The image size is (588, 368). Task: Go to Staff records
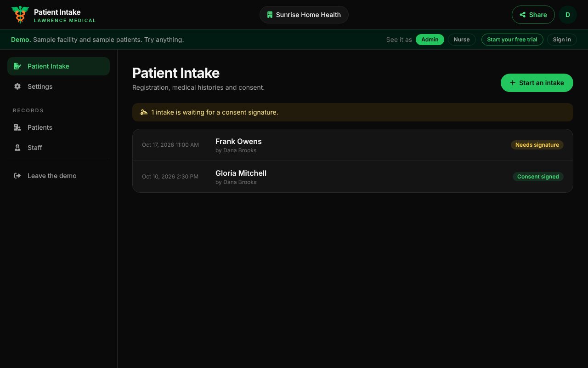coord(58,148)
